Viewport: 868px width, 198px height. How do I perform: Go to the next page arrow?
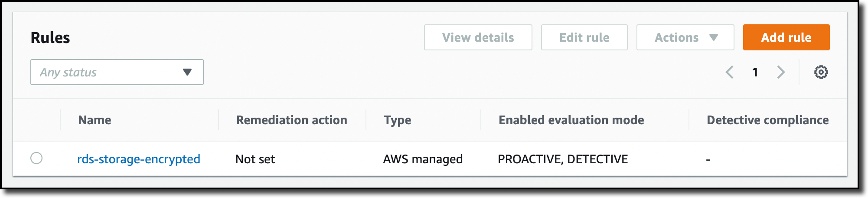pos(781,72)
